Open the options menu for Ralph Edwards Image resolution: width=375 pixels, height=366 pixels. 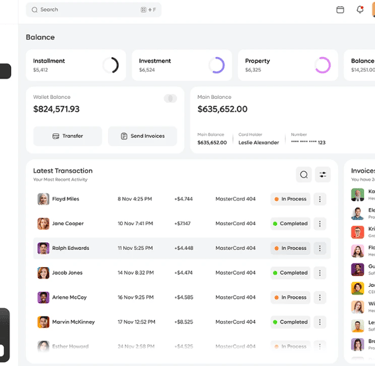(x=320, y=248)
